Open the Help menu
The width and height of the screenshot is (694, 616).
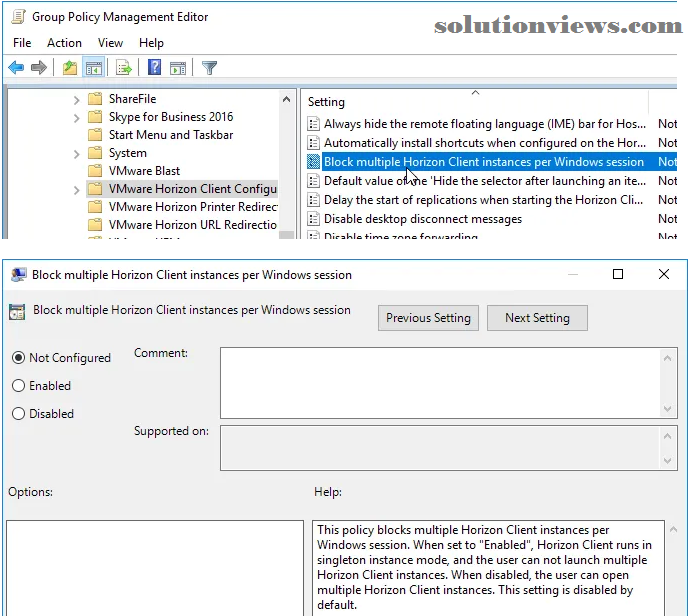point(151,43)
